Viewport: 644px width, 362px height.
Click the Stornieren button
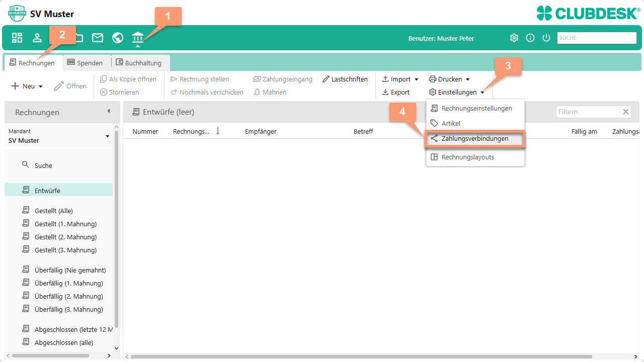120,92
